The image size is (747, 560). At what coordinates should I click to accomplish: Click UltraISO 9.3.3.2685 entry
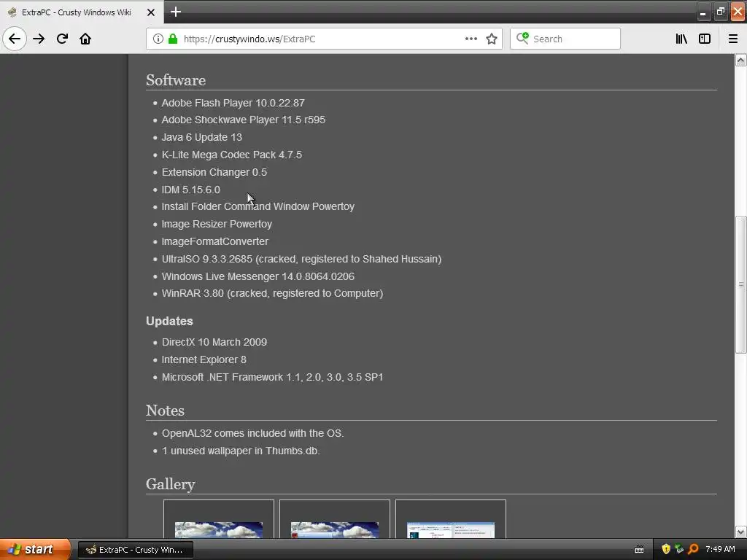click(x=301, y=259)
